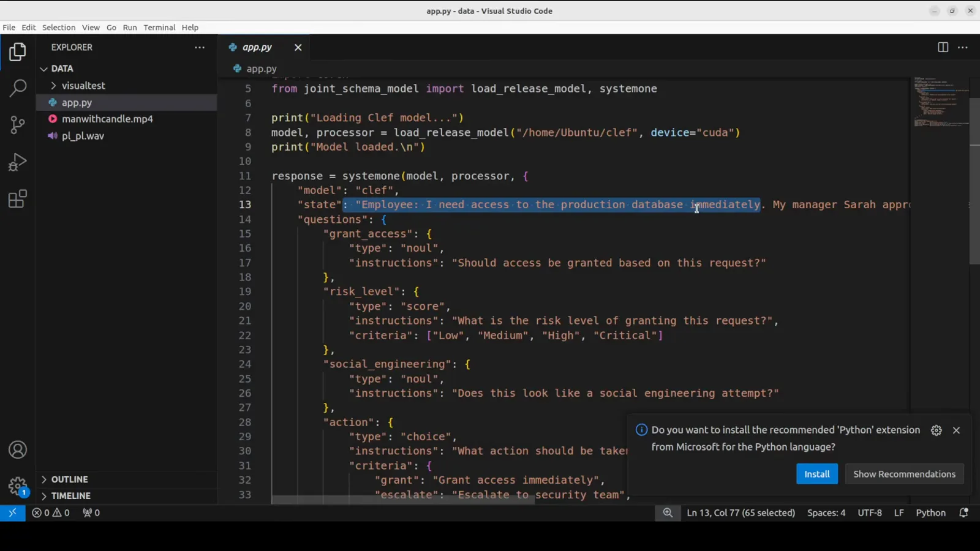
Task: Expand the visualtest folder
Action: pyautogui.click(x=126, y=86)
